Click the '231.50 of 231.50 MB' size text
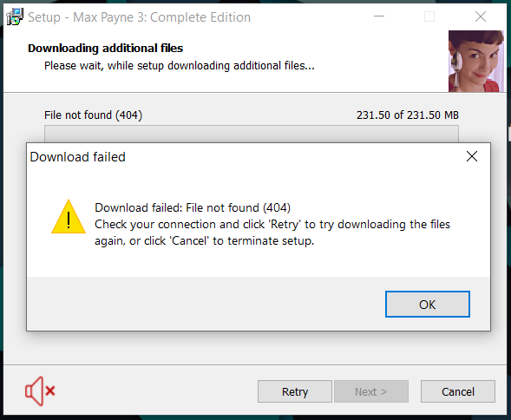The height and width of the screenshot is (420, 511). [408, 115]
